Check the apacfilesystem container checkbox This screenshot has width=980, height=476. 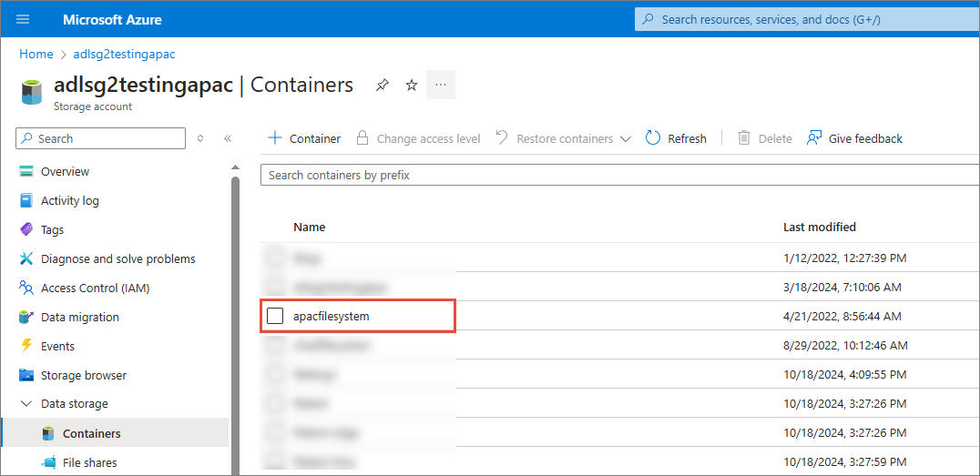click(275, 316)
